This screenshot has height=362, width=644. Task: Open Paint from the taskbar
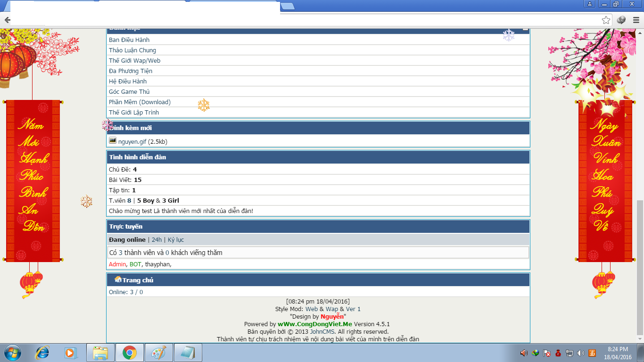click(159, 353)
